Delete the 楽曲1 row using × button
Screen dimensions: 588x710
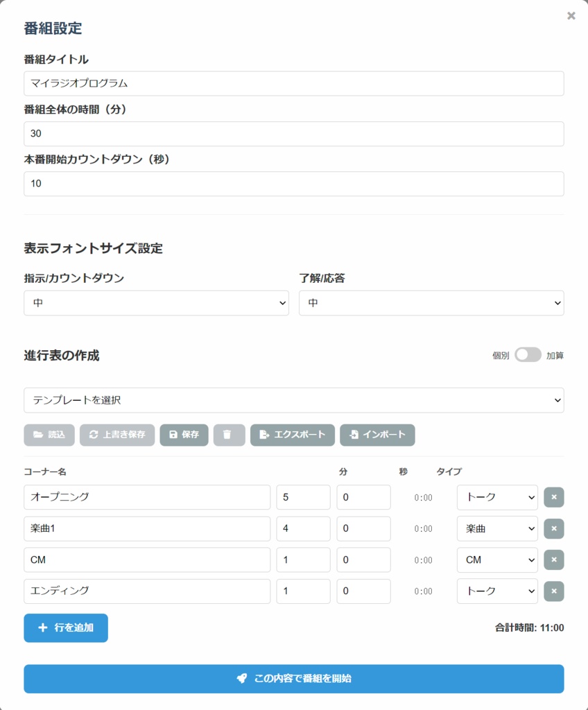tap(553, 528)
